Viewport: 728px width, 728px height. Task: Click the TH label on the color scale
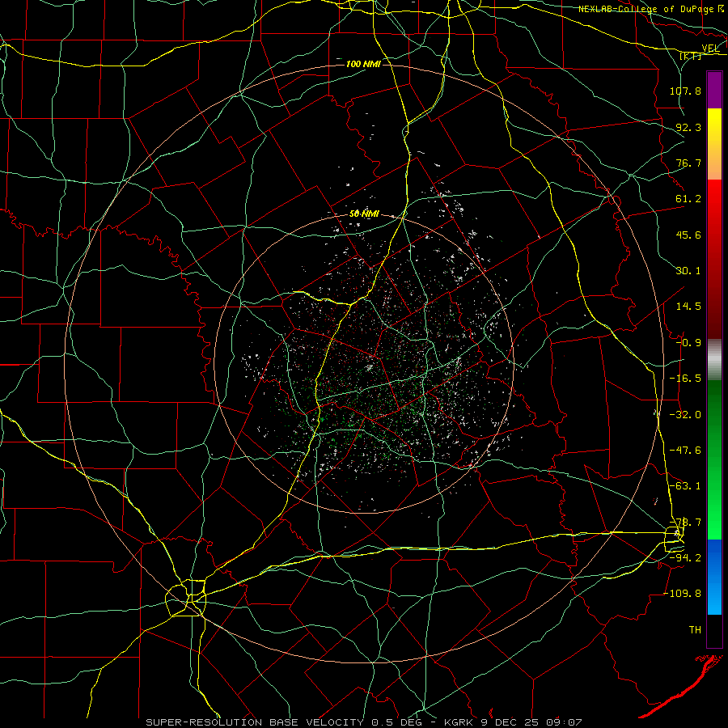click(695, 630)
